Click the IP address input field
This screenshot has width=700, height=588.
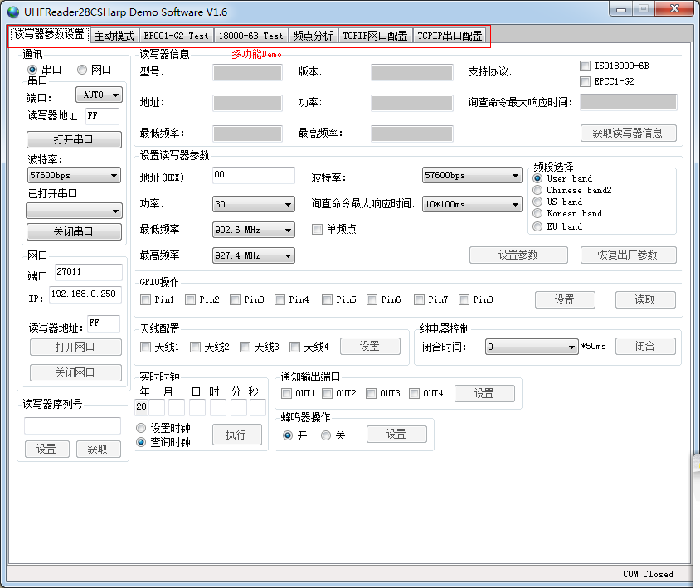85,294
